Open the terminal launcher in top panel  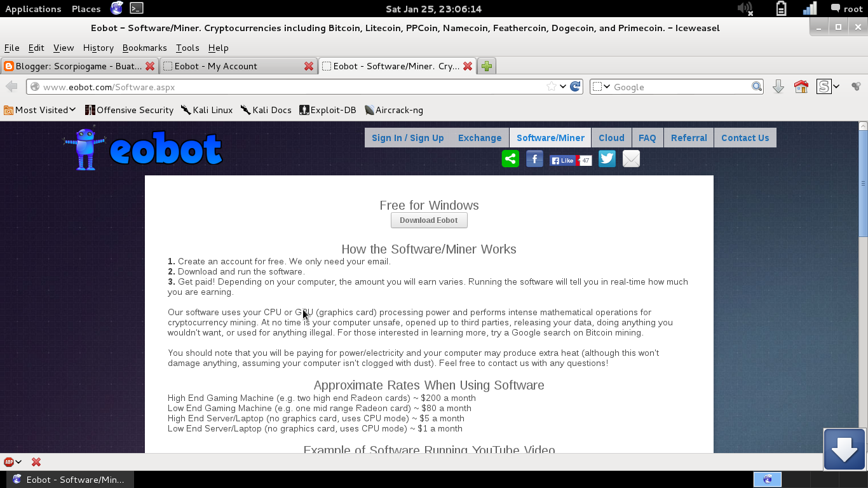(x=136, y=8)
